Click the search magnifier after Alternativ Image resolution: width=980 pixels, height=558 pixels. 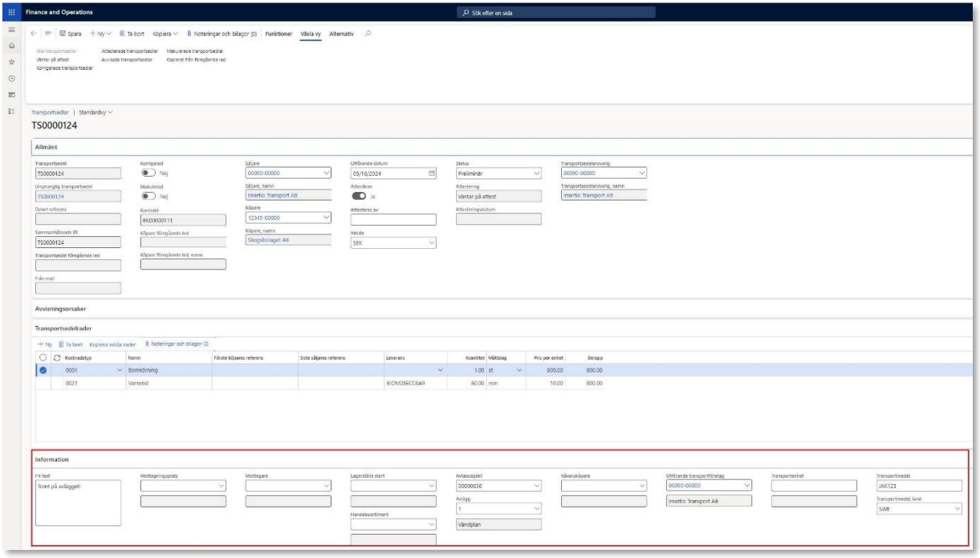(368, 33)
